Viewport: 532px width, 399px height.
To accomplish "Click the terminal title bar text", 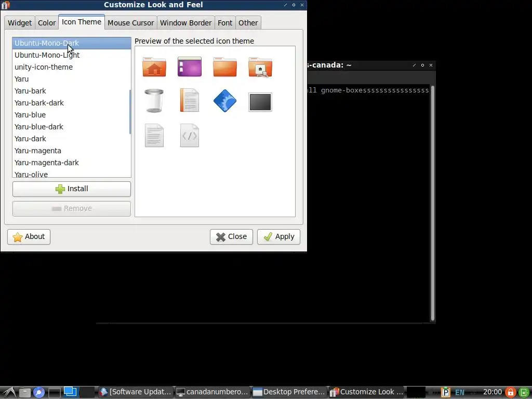I will [x=329, y=65].
